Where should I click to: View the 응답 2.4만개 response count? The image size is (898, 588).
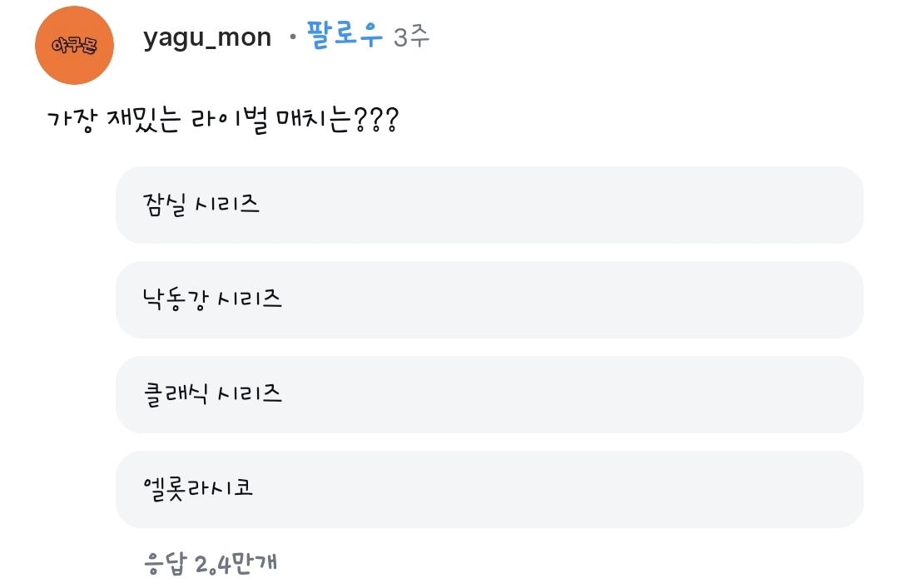pos(211,563)
